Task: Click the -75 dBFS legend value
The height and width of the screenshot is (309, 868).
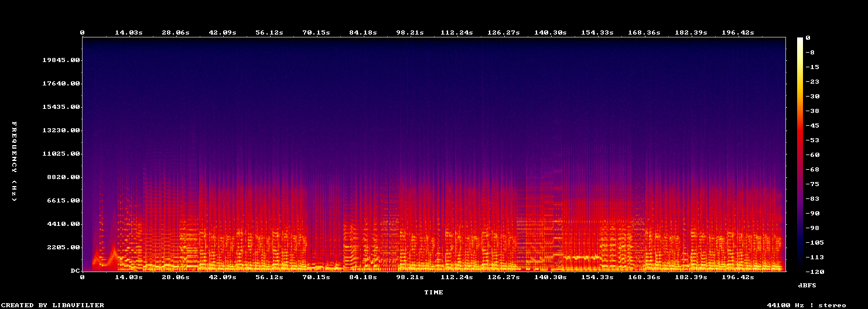Action: (812, 184)
